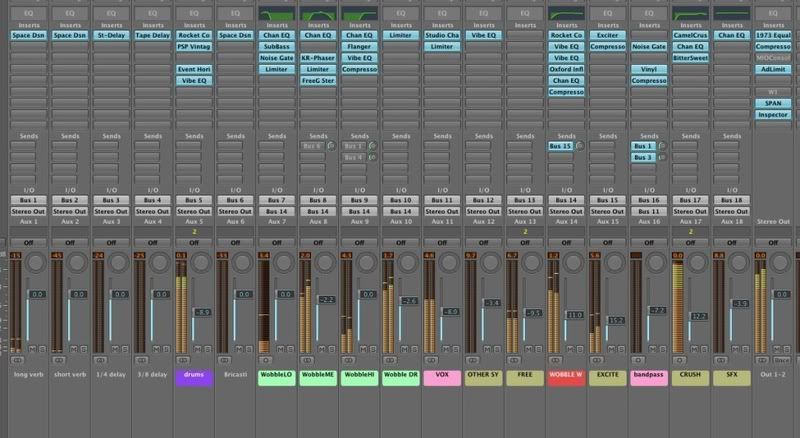This screenshot has height=438, width=800.
Task: Click the drums volume fader handle
Action: pos(202,312)
